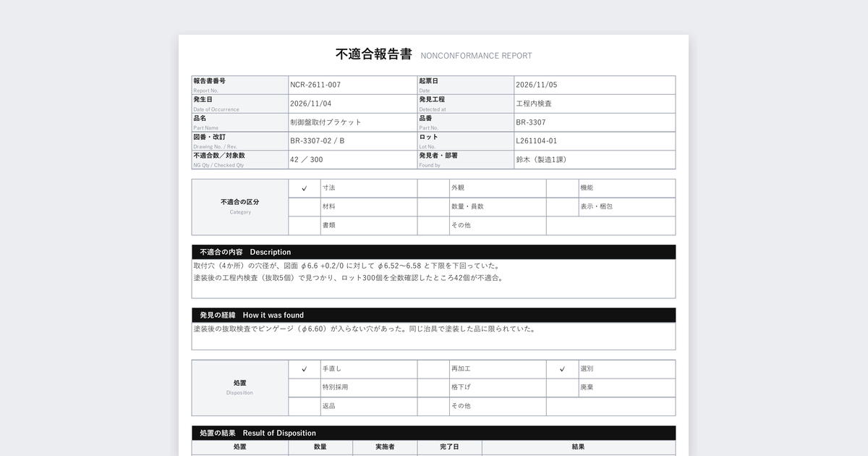Click the 不適合数／対象数 field label
The width and height of the screenshot is (868, 456).
click(x=219, y=156)
